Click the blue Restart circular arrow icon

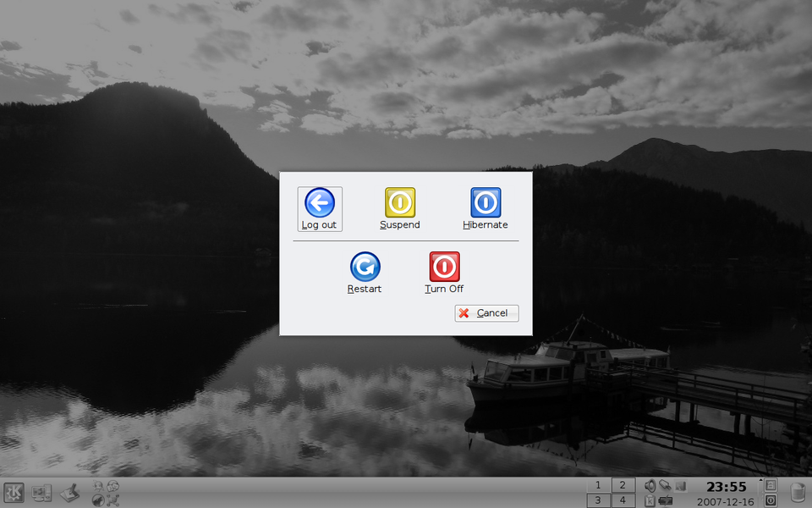point(365,267)
